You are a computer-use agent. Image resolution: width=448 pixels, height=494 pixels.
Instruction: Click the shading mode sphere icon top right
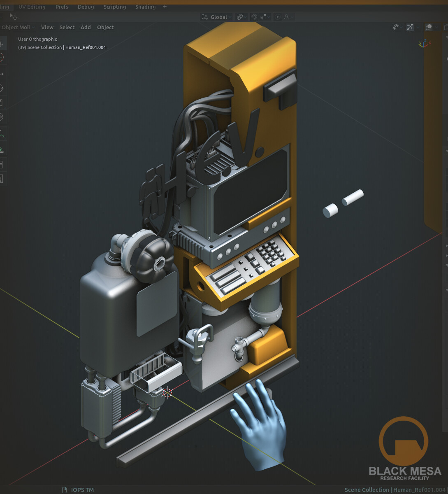click(446, 27)
